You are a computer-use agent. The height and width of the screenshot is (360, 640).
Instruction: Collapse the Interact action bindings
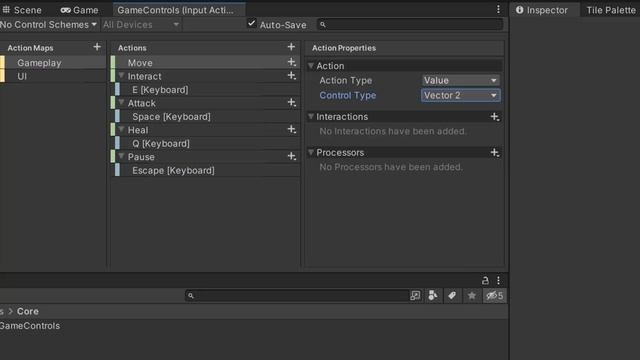(121, 76)
